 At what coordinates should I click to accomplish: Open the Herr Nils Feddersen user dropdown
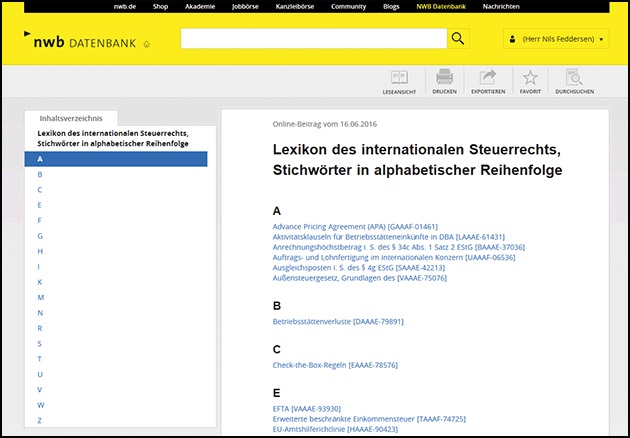coord(556,39)
